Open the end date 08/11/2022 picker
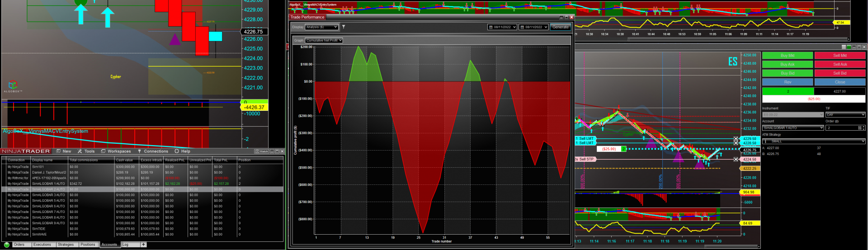 point(533,27)
